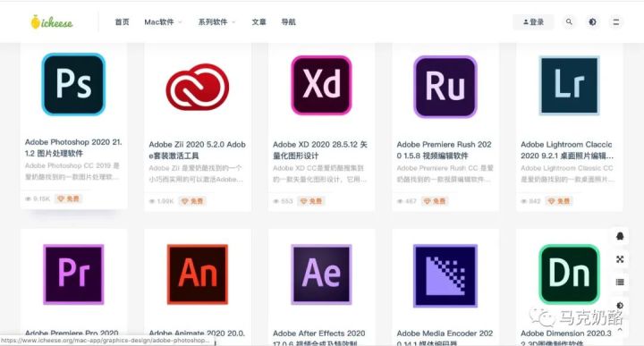
Task: Click the Premiere Rush CC description text
Action: 445,173
